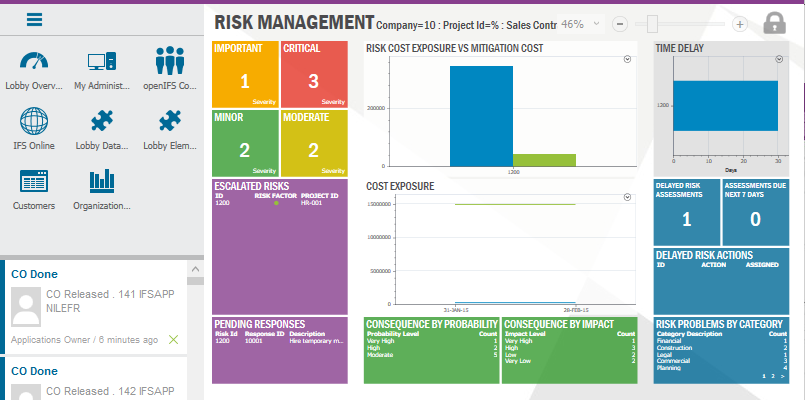Open Lobby Elements puzzle icon
This screenshot has height=400, width=805.
pos(171,123)
